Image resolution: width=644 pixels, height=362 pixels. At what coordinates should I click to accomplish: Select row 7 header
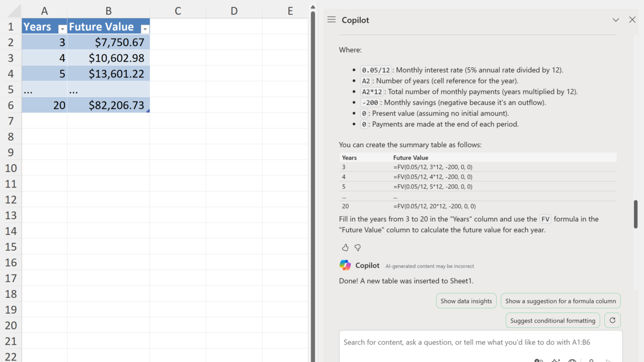tap(11, 121)
